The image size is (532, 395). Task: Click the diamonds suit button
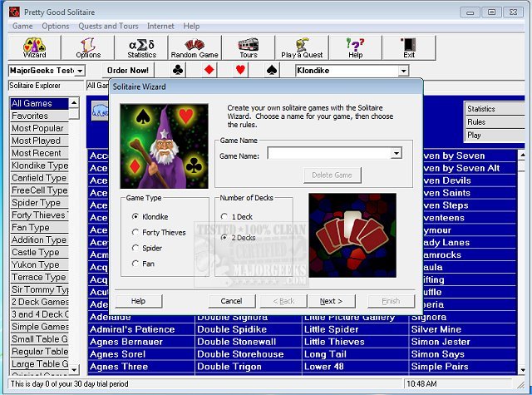[209, 70]
